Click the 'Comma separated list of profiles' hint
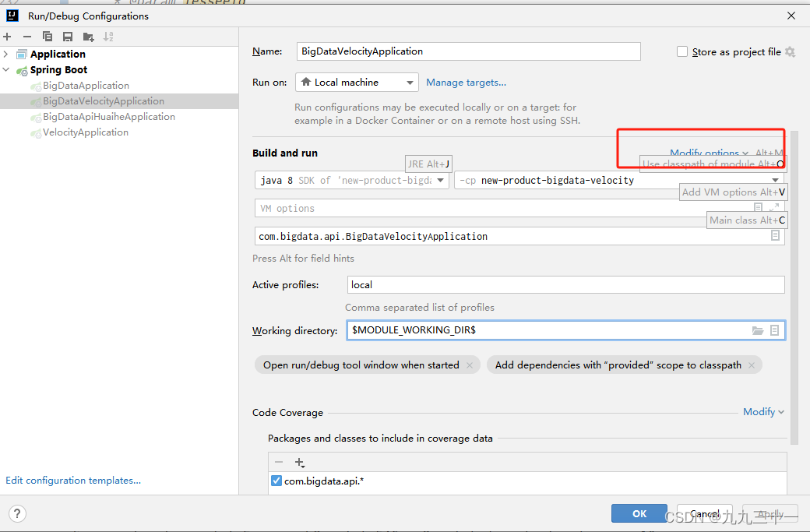The image size is (810, 532). 420,308
